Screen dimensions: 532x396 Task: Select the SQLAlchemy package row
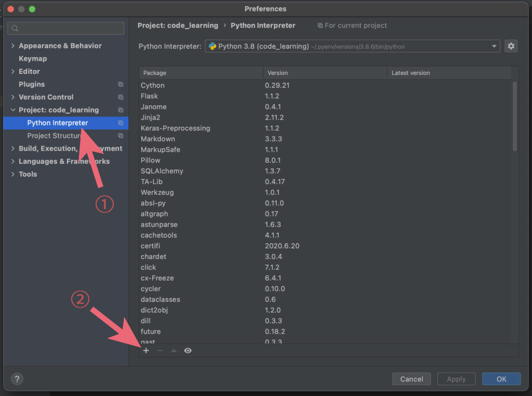pos(325,171)
